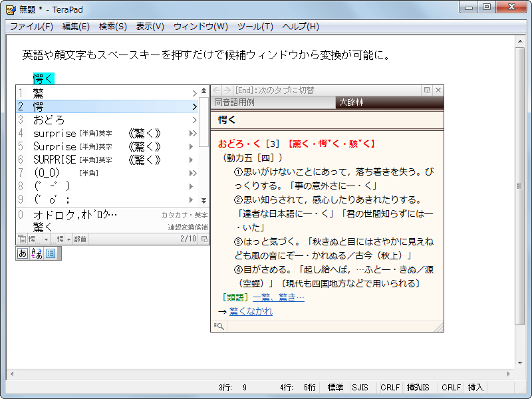Viewport: 532px width, 399px height.
Task: Select candidate 9 emoticon (ﾟoﾟ;
Action: (x=107, y=200)
